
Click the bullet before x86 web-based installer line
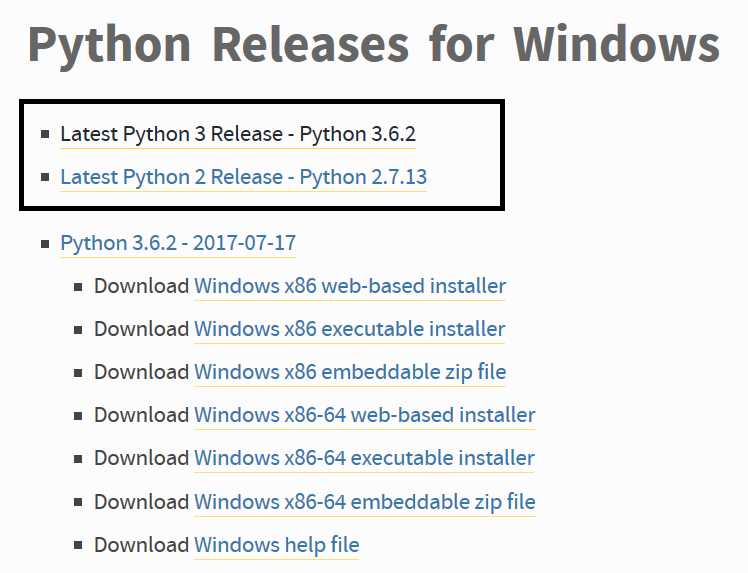click(78, 287)
